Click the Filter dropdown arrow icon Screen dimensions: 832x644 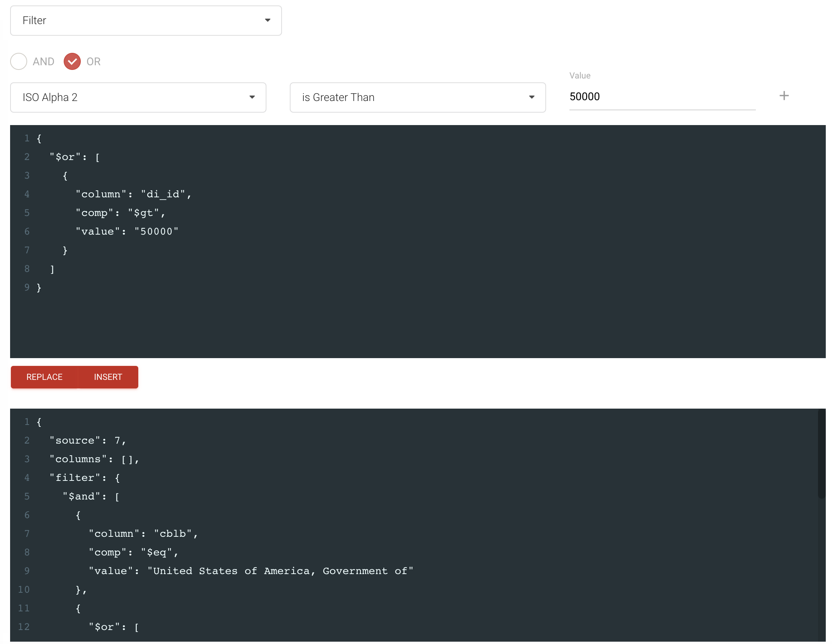click(268, 20)
